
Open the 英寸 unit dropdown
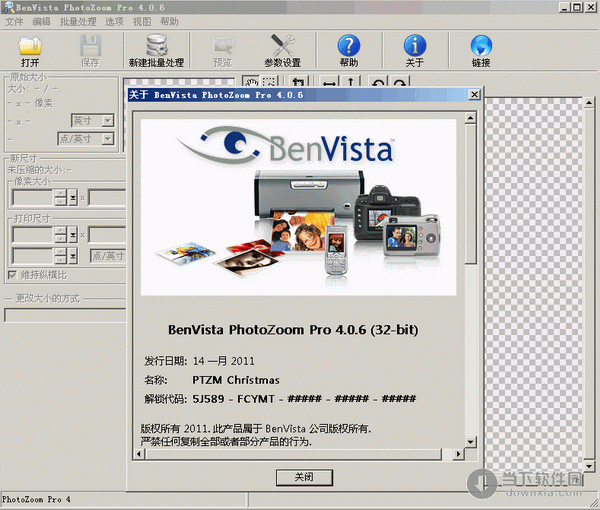(108, 121)
